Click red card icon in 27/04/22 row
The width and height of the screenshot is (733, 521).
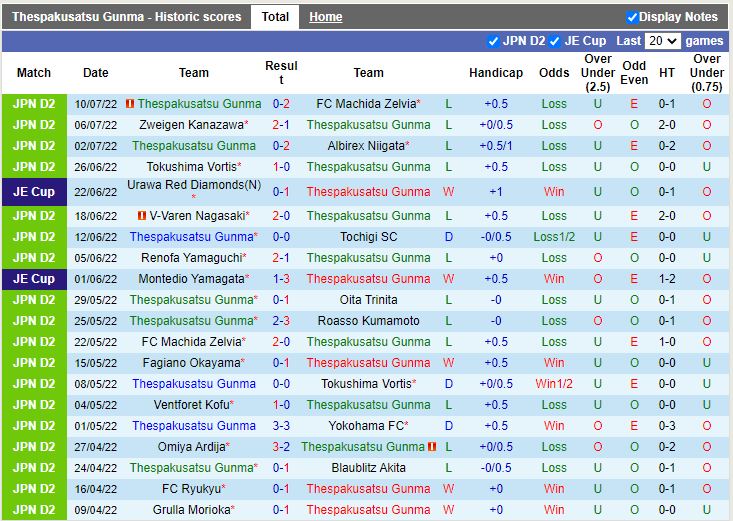pyautogui.click(x=433, y=446)
